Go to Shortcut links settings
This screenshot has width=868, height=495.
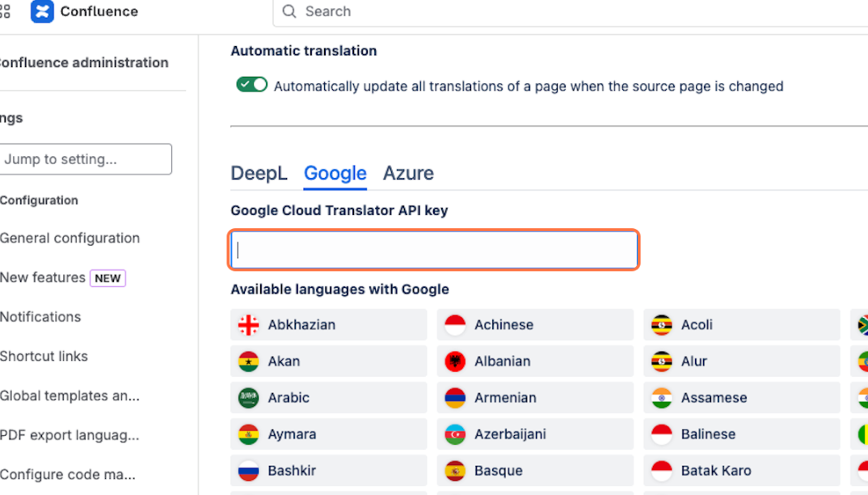pos(44,357)
